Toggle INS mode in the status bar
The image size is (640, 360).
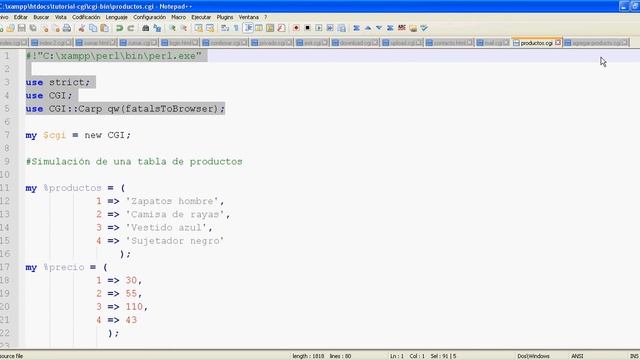[634, 356]
